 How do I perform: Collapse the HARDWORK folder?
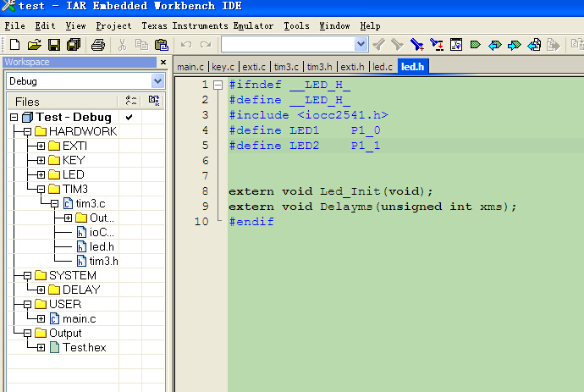[27, 131]
